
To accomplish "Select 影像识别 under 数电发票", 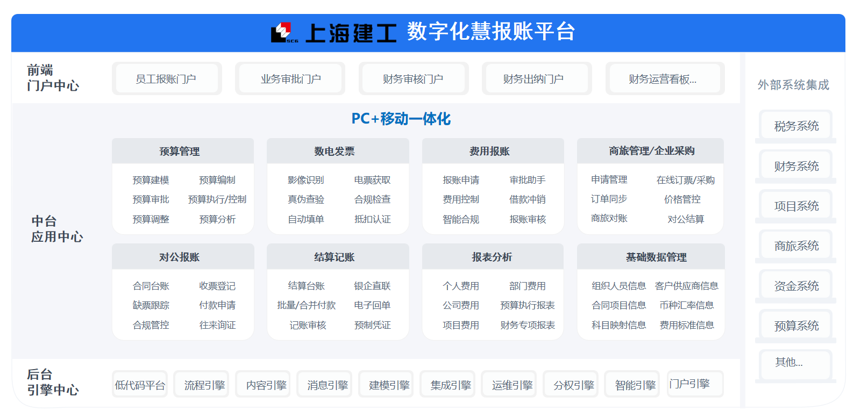I will (306, 180).
